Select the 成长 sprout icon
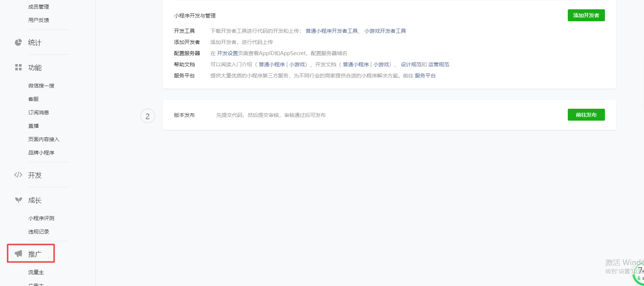The image size is (644, 286). click(x=18, y=200)
